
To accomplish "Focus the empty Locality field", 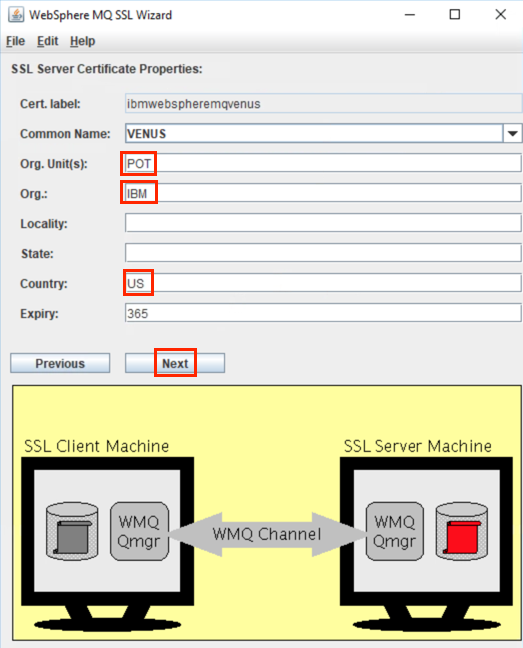I will (323, 223).
